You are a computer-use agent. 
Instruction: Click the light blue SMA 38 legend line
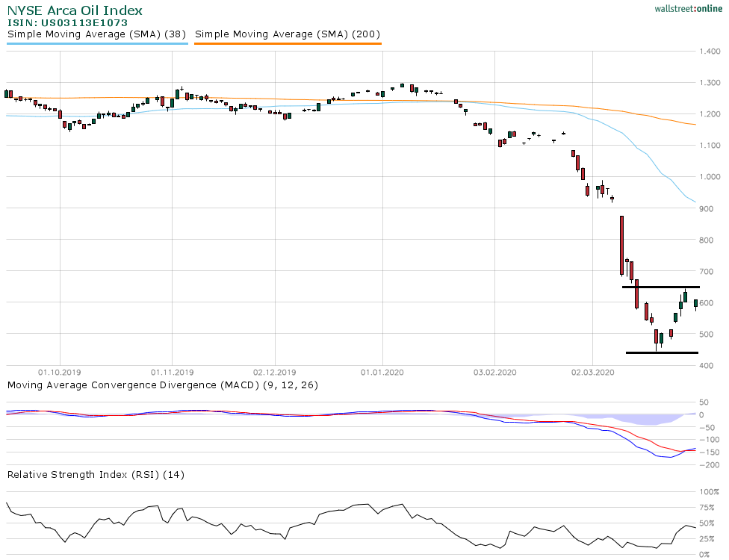point(96,43)
